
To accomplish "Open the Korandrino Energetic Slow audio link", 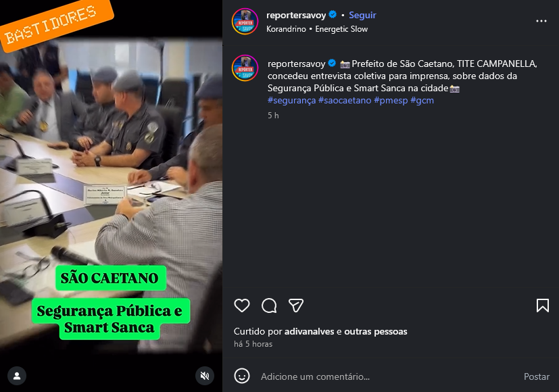I will point(317,29).
